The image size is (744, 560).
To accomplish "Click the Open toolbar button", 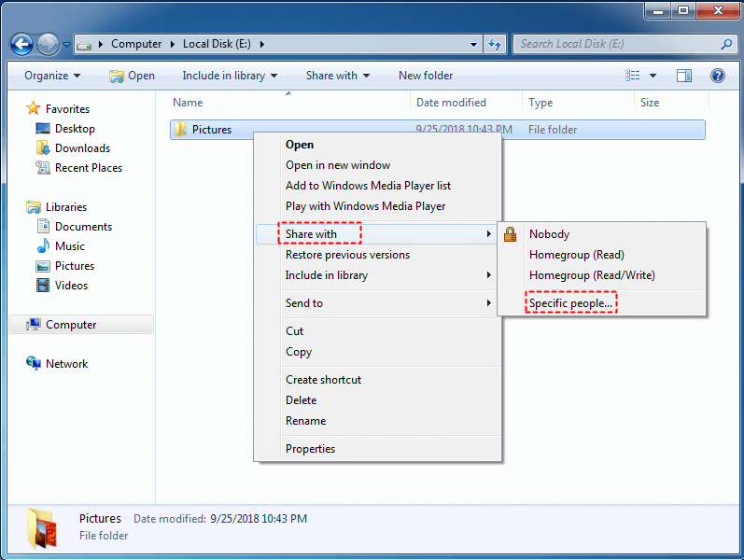I will click(x=132, y=76).
